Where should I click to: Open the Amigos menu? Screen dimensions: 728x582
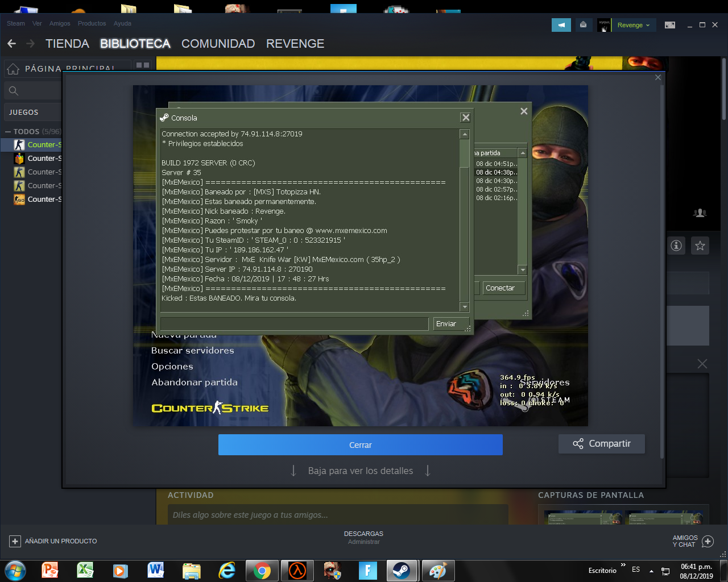pos(60,23)
